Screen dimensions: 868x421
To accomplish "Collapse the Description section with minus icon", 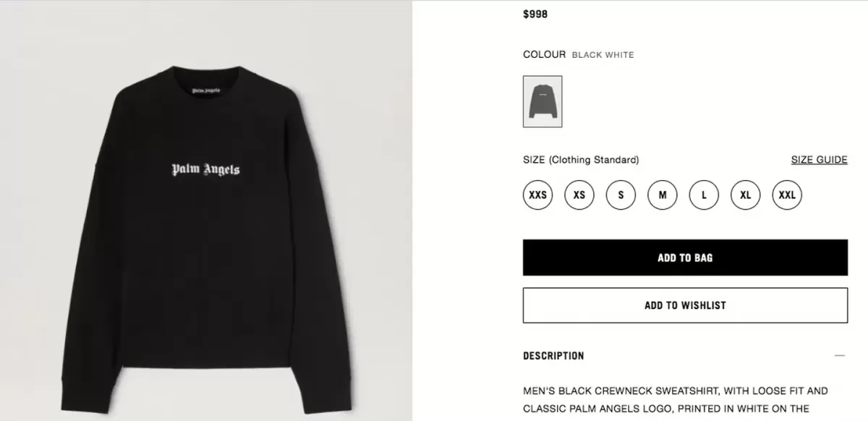I will point(840,355).
